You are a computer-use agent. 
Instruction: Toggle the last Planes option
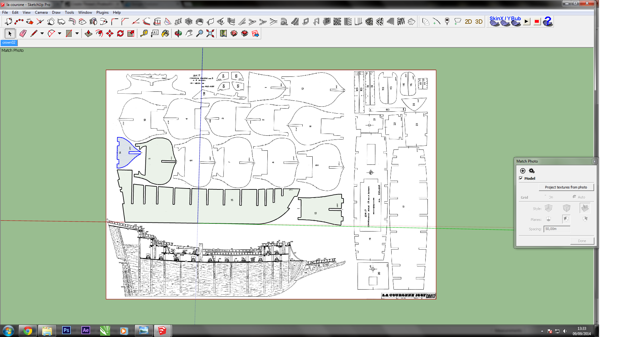pyautogui.click(x=585, y=219)
